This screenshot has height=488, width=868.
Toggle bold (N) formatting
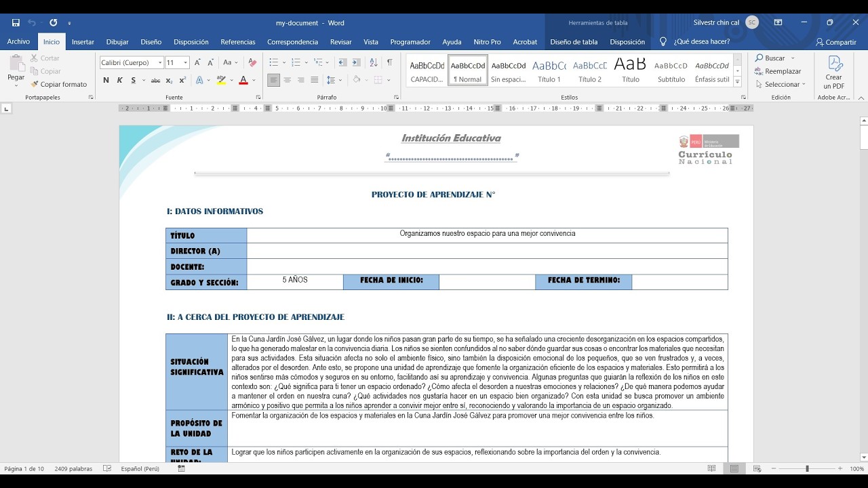[x=106, y=80]
